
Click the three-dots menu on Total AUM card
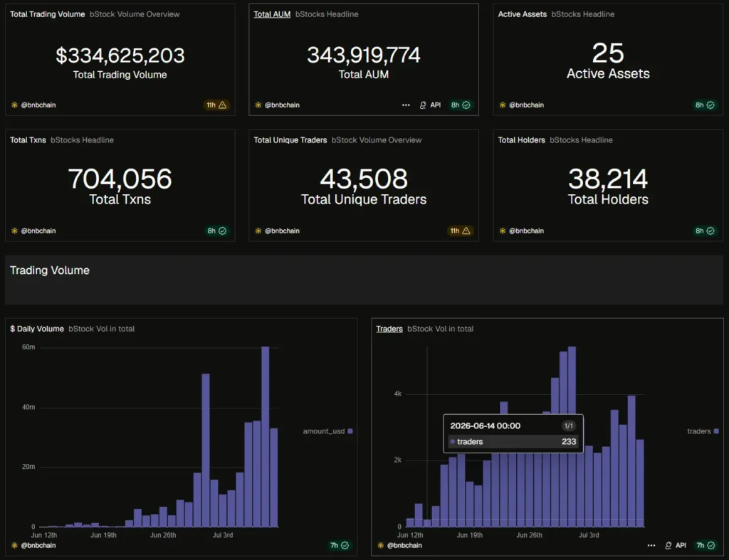(406, 105)
